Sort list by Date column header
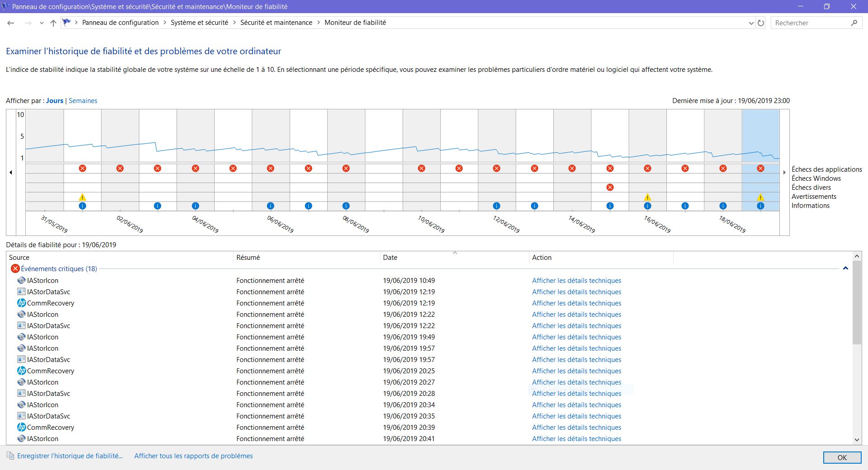 pyautogui.click(x=454, y=258)
